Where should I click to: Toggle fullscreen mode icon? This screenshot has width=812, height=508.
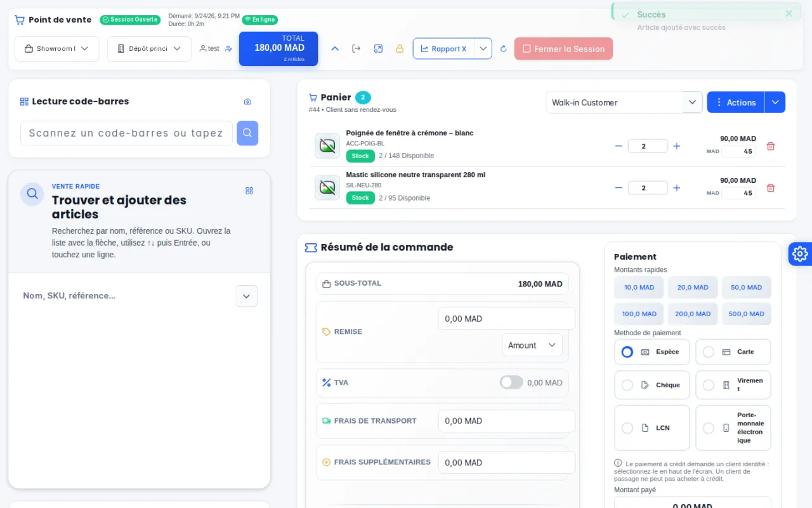pyautogui.click(x=378, y=49)
